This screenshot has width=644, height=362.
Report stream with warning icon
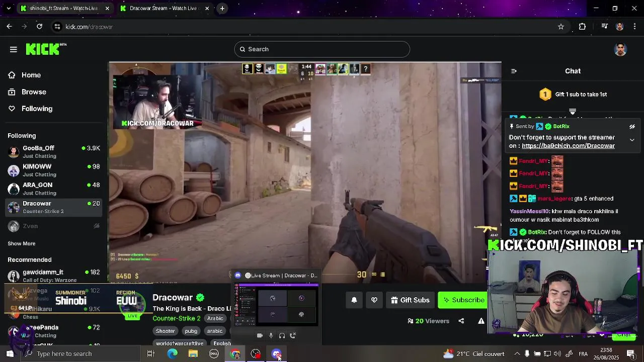[481, 321]
